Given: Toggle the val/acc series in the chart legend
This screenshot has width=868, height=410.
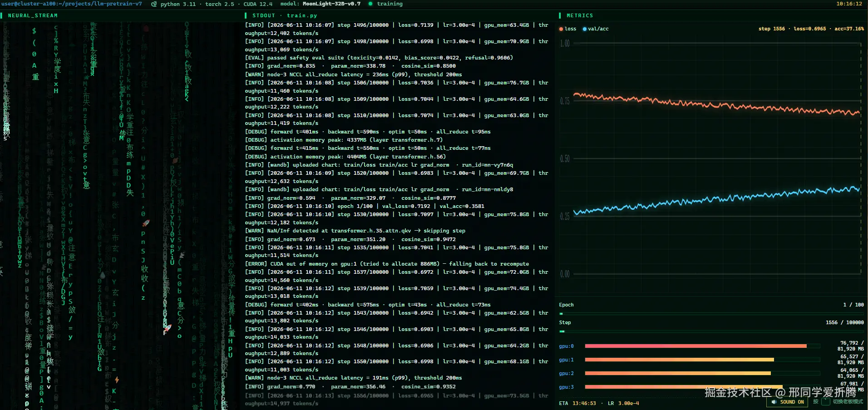Looking at the screenshot, I should tap(596, 29).
